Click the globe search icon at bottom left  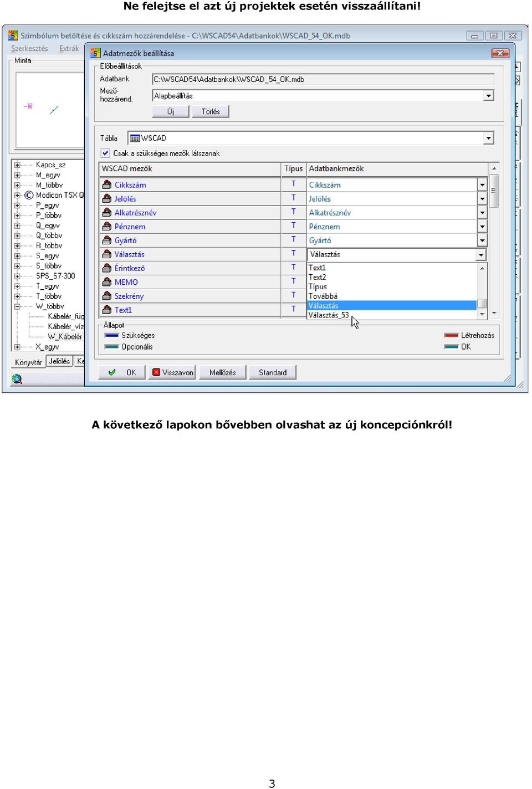[17, 379]
